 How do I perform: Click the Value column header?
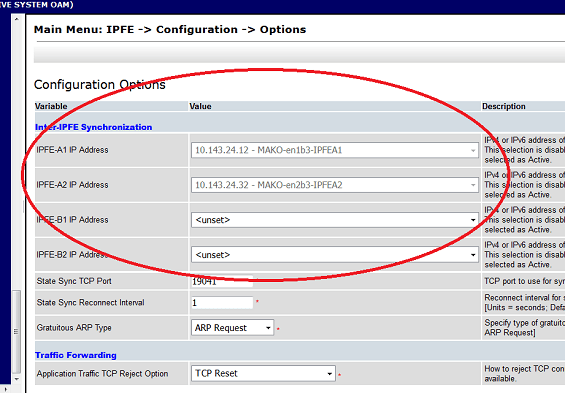pos(200,106)
